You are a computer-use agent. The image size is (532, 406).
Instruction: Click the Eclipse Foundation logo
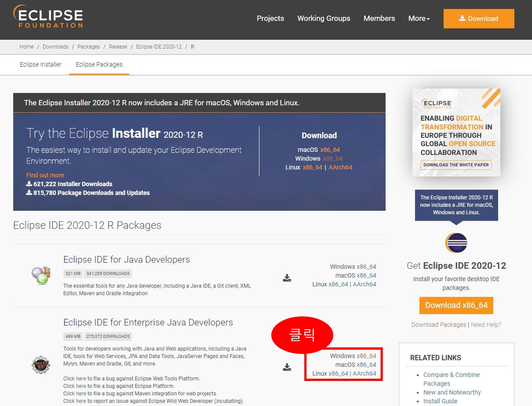(48, 17)
